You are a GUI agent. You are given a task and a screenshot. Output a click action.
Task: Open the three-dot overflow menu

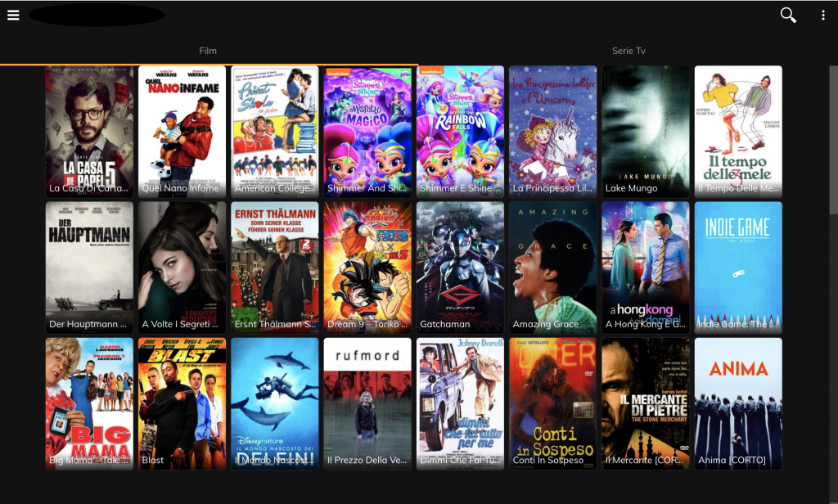click(x=822, y=15)
